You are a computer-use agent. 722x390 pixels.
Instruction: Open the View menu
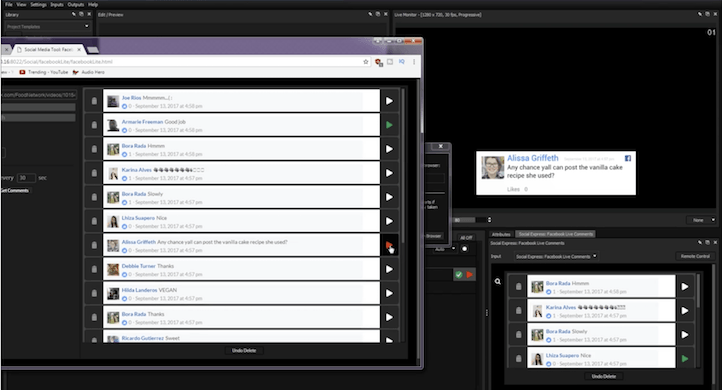(x=21, y=4)
